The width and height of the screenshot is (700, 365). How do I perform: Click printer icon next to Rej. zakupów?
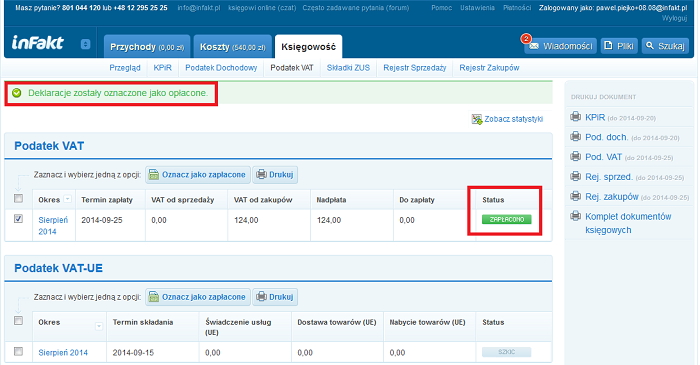click(x=575, y=196)
